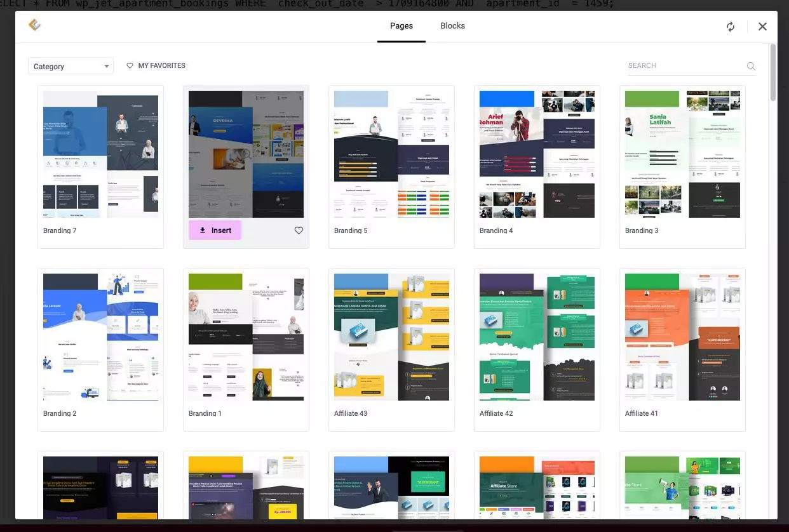Preview the Branding 4 template thumbnail
Image resolution: width=789 pixels, height=532 pixels.
pyautogui.click(x=537, y=154)
